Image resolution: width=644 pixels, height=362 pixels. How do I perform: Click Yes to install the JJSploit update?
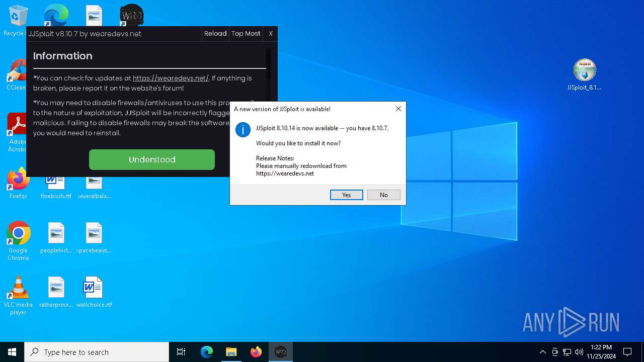tap(347, 195)
